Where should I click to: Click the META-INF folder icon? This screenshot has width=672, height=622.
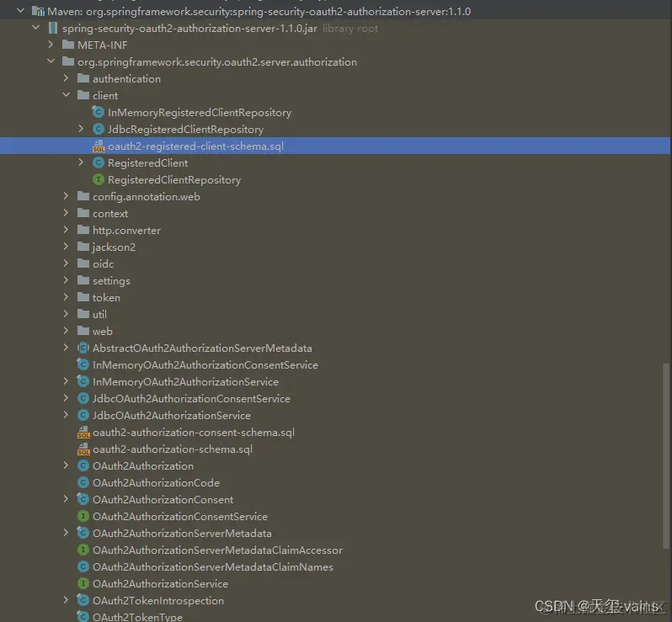[68, 45]
